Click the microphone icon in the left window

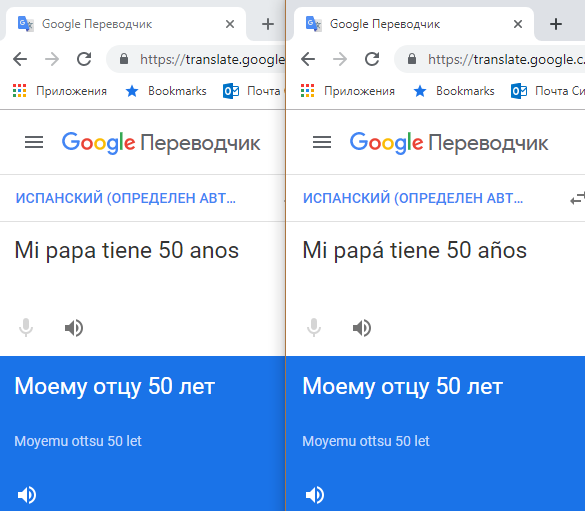tap(26, 327)
